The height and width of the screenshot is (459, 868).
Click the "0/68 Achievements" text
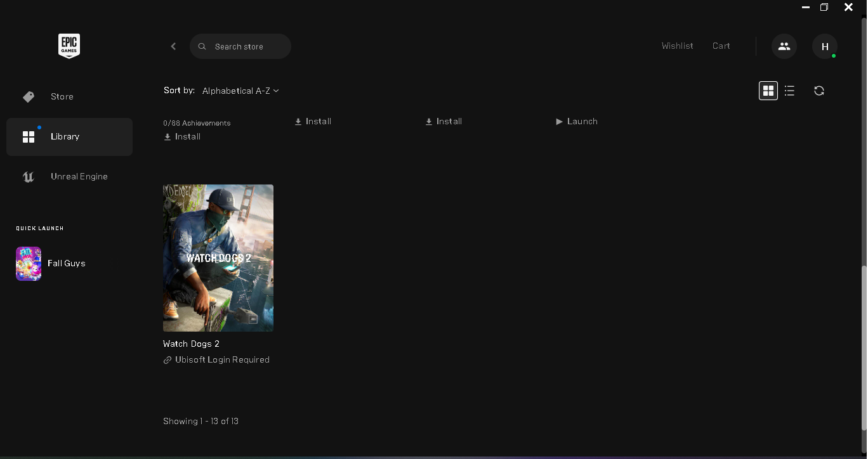197,123
